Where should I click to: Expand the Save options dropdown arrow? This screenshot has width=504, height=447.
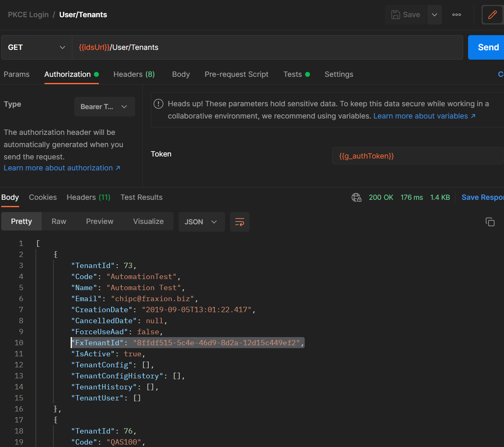pos(435,15)
